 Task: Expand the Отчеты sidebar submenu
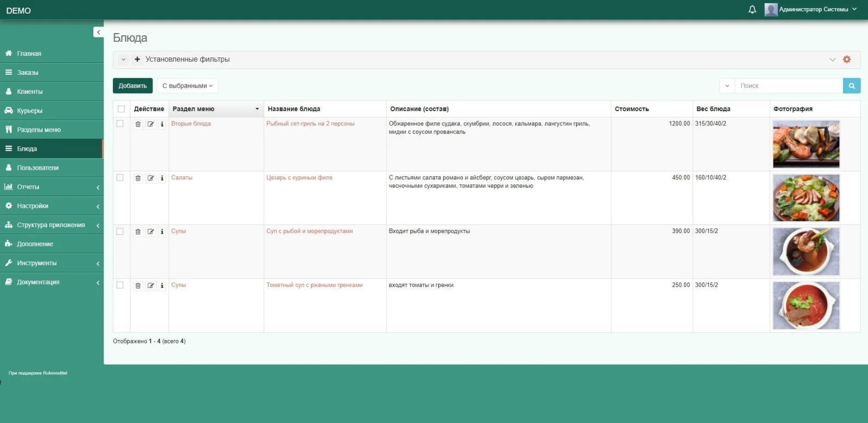point(52,187)
